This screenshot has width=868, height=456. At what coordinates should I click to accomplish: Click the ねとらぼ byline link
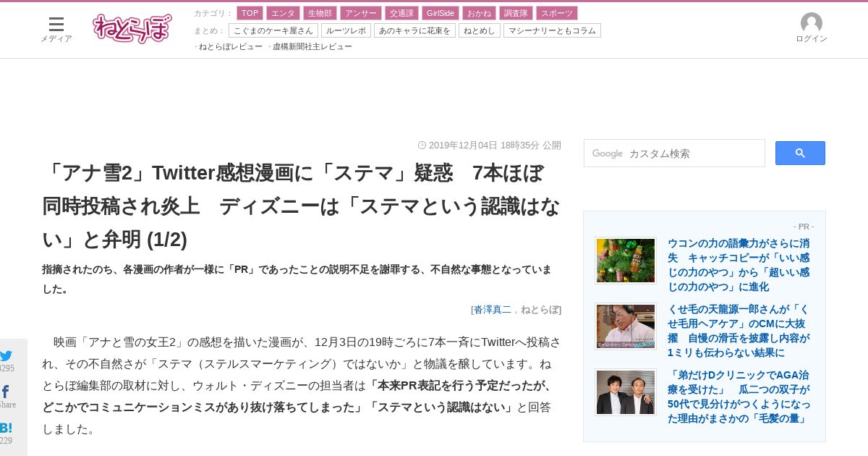pyautogui.click(x=540, y=309)
